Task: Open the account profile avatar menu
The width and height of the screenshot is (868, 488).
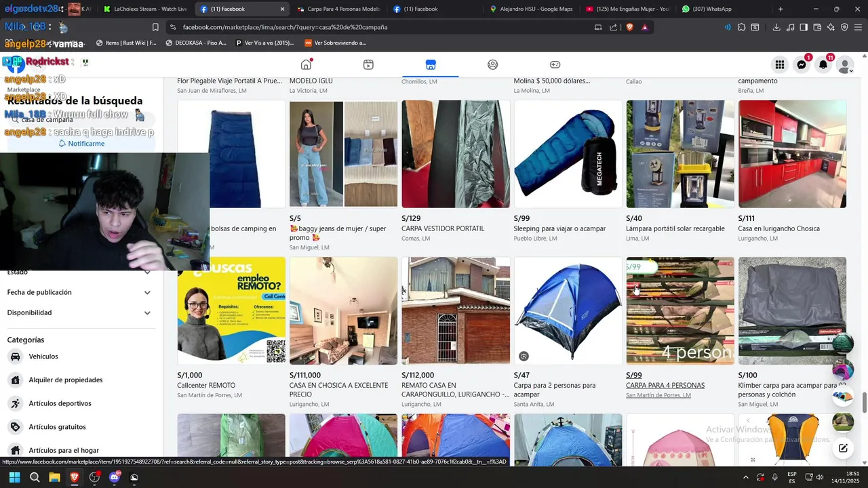Action: click(845, 65)
